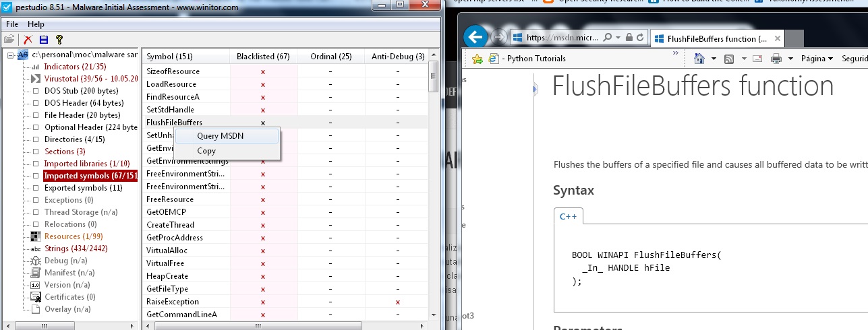This screenshot has width=868, height=330.
Task: Collapse the root file node in the tree
Action: tap(11, 55)
